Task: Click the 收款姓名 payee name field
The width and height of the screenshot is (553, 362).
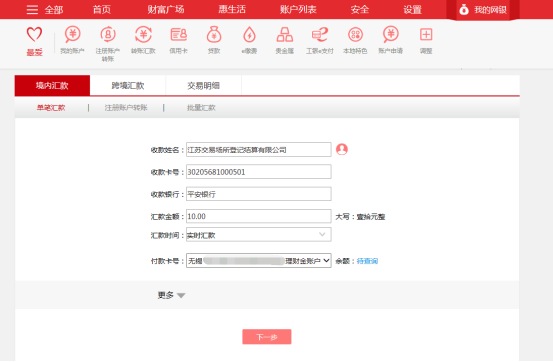Action: (259, 150)
